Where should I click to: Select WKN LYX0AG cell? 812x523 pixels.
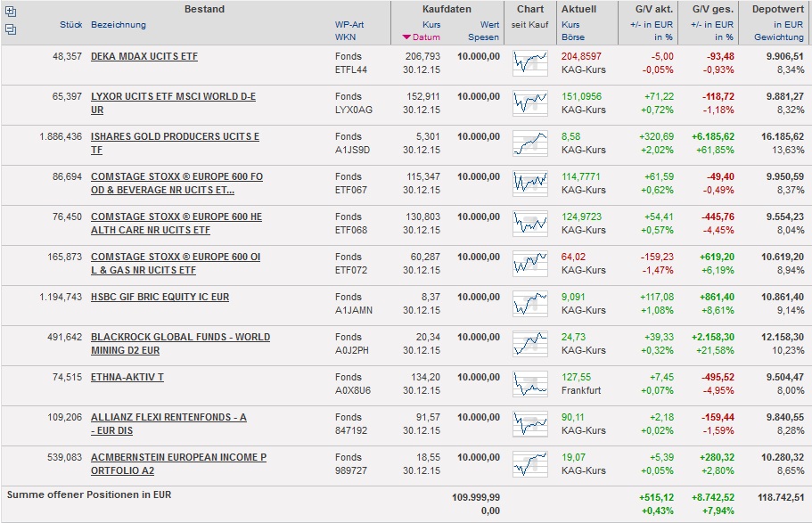(x=353, y=110)
